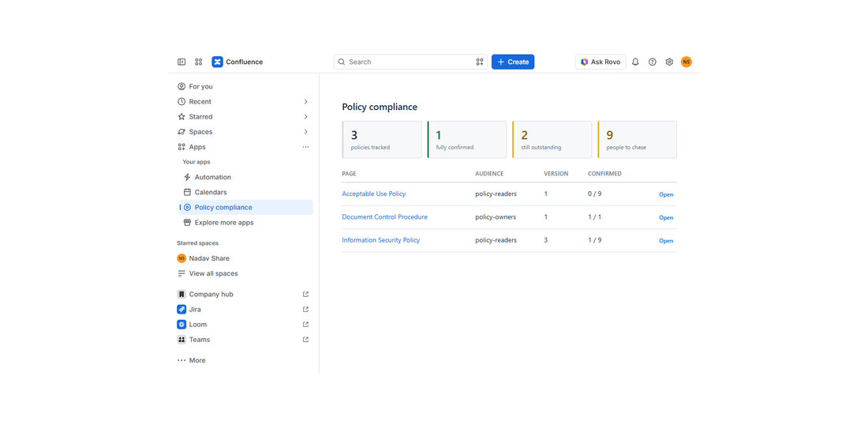Click the Calendars icon

pos(187,192)
